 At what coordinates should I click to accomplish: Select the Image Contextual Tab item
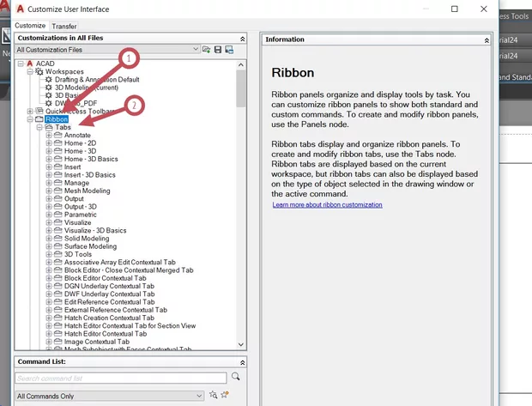(97, 342)
